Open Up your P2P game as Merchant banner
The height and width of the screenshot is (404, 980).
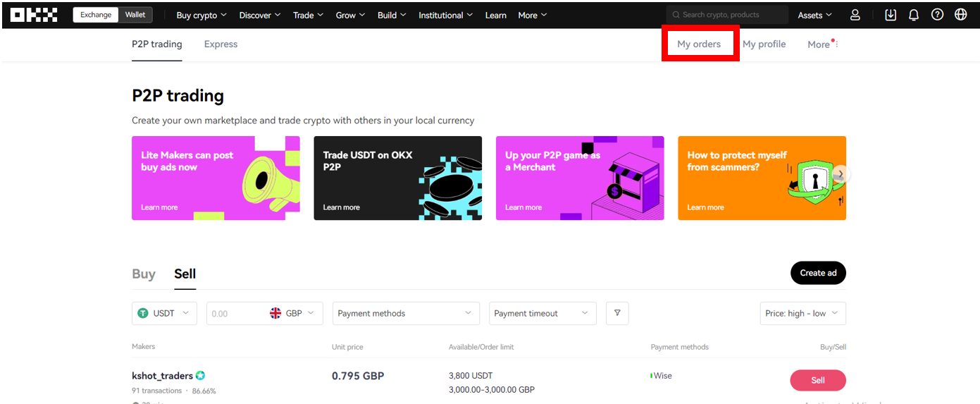[580, 178]
